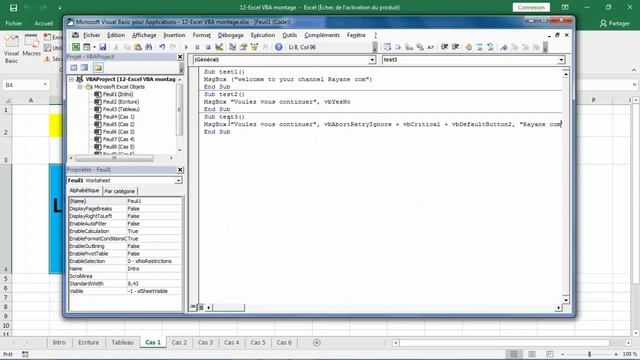
Task: Click the Quick Info icon in Edit toolbar
Action: pos(409,47)
